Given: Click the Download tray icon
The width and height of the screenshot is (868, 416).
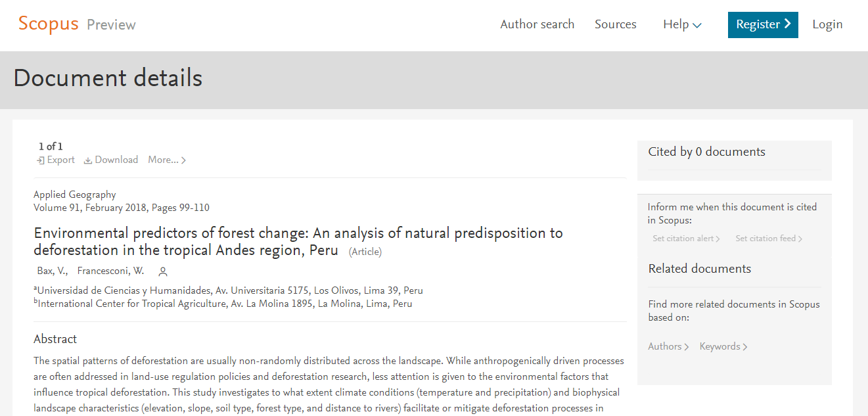Looking at the screenshot, I should [x=88, y=160].
